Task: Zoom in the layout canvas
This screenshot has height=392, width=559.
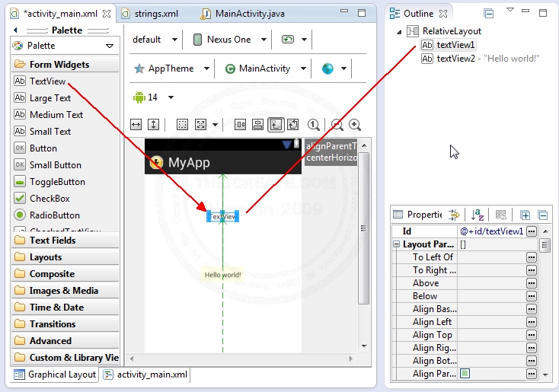Action: click(x=355, y=124)
